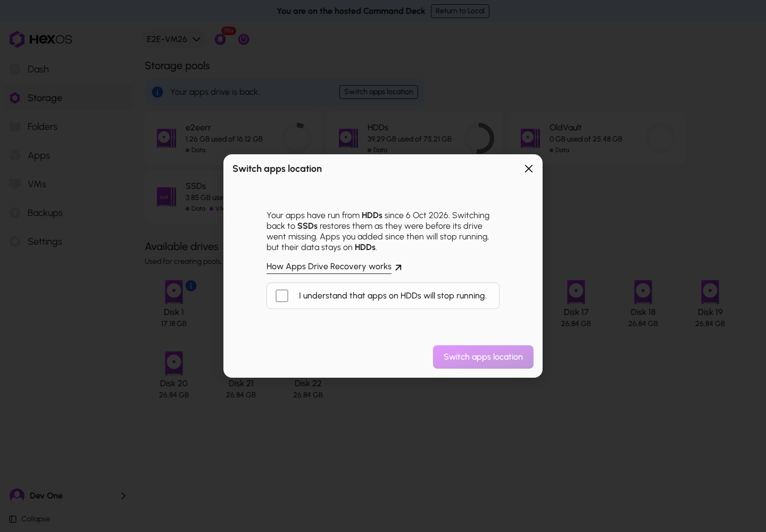The image size is (766, 532).
Task: Select Disk 18 drive icon
Action: tap(643, 292)
